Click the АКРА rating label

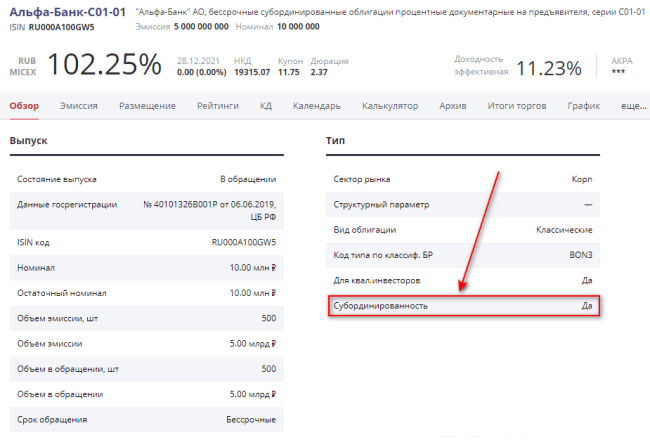click(x=621, y=60)
